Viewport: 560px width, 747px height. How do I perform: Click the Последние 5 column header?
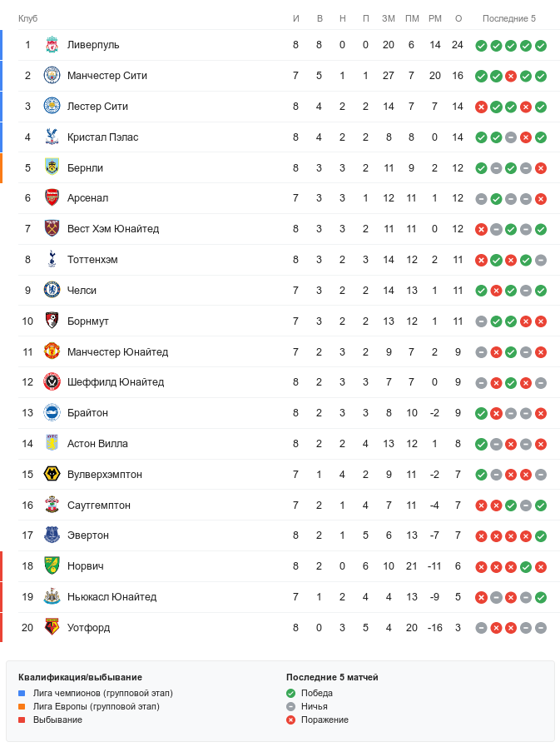(509, 18)
